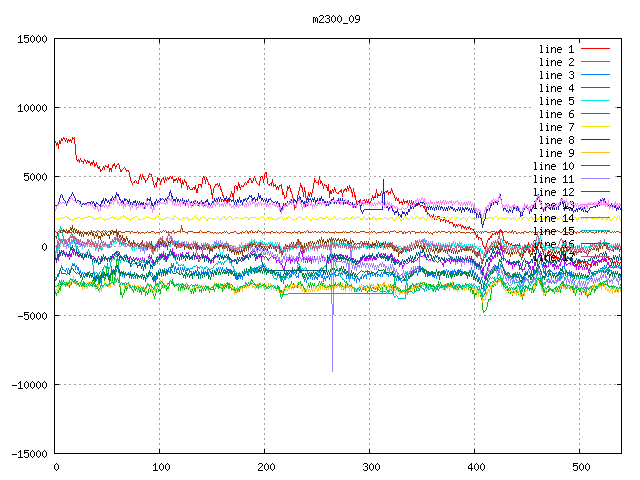
Task: Click the purple downward spike tip near -9000
Action: (x=332, y=371)
